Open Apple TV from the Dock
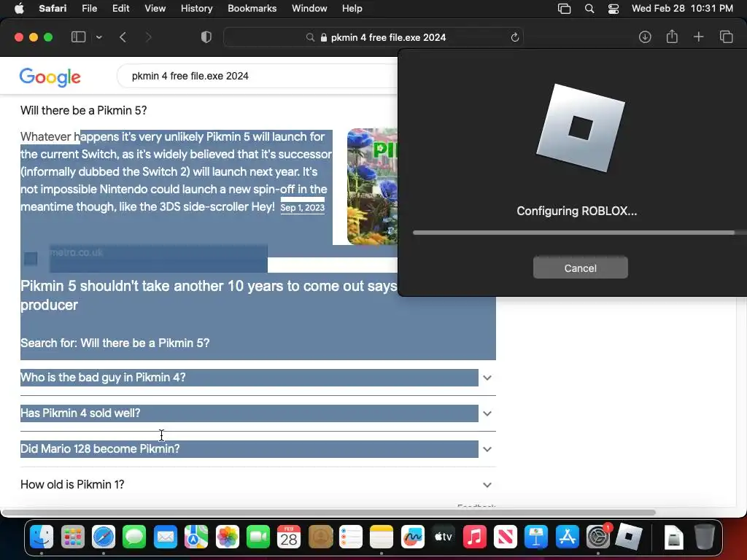This screenshot has width=747, height=560. click(444, 537)
